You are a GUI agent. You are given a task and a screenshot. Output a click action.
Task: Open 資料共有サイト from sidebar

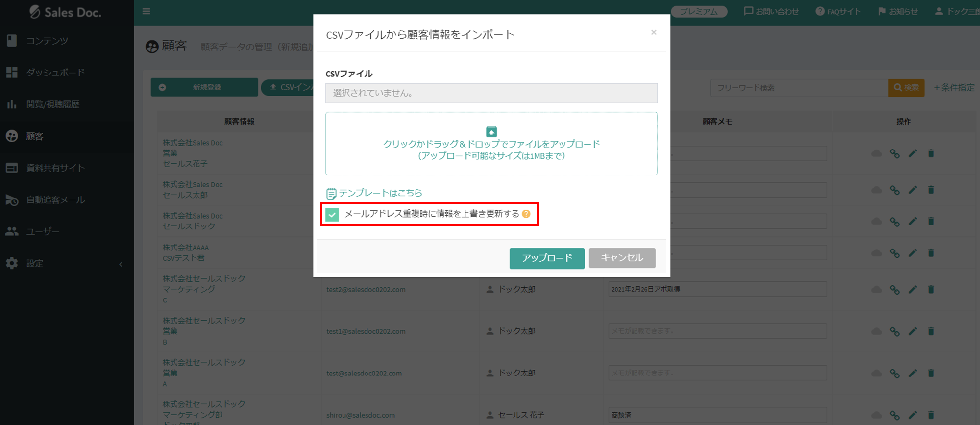[x=55, y=168]
